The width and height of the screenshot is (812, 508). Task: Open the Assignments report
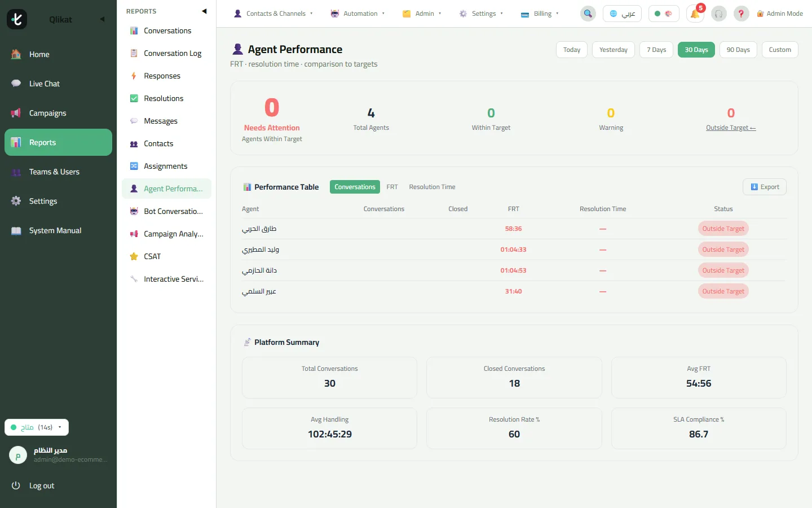(x=166, y=166)
